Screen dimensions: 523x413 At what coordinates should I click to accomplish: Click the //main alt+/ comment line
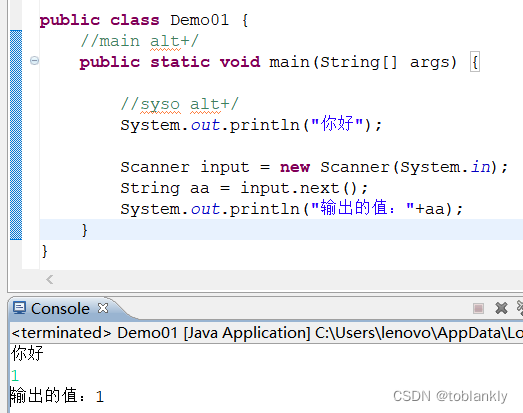(139, 42)
